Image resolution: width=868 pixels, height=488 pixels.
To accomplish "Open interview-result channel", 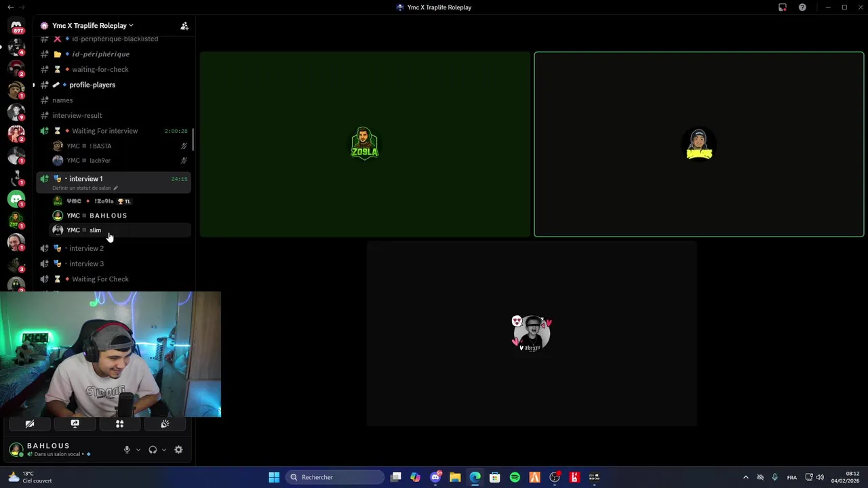I will pyautogui.click(x=114, y=115).
